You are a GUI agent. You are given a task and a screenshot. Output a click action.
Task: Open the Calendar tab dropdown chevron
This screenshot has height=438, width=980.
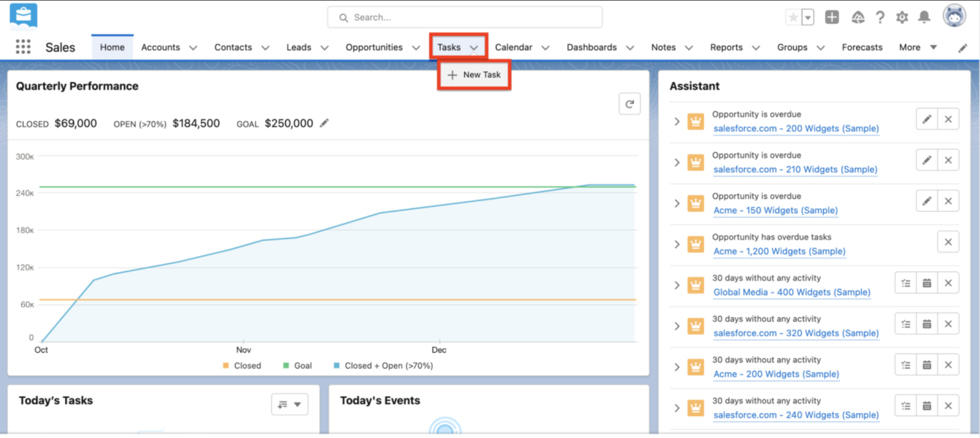[x=545, y=48]
